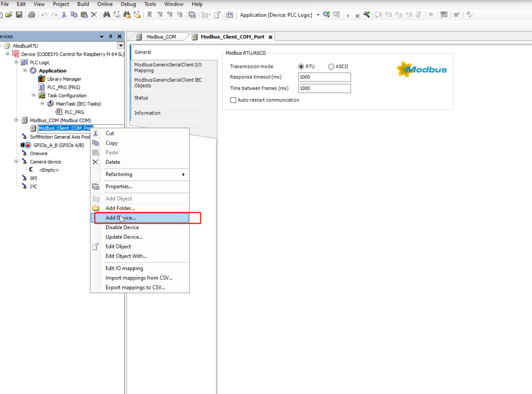Click the Response timeout (ms) field
Image resolution: width=532 pixels, height=394 pixels.
(324, 77)
